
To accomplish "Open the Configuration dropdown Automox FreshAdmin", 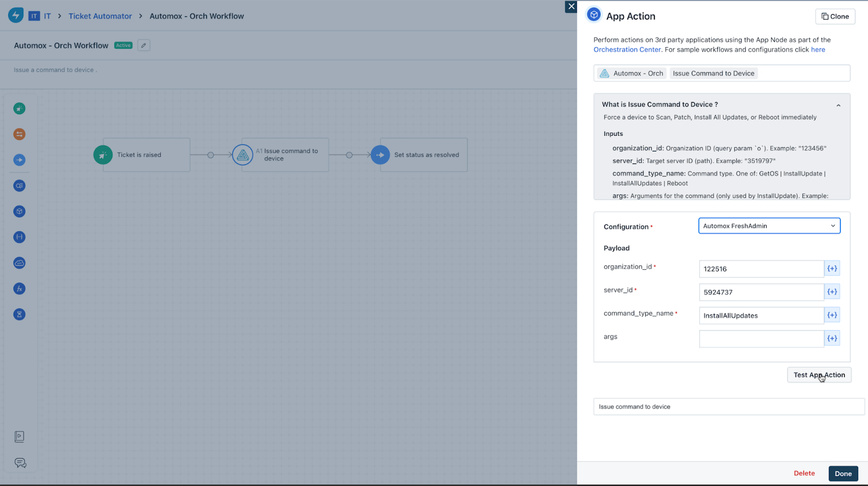I will (x=769, y=226).
